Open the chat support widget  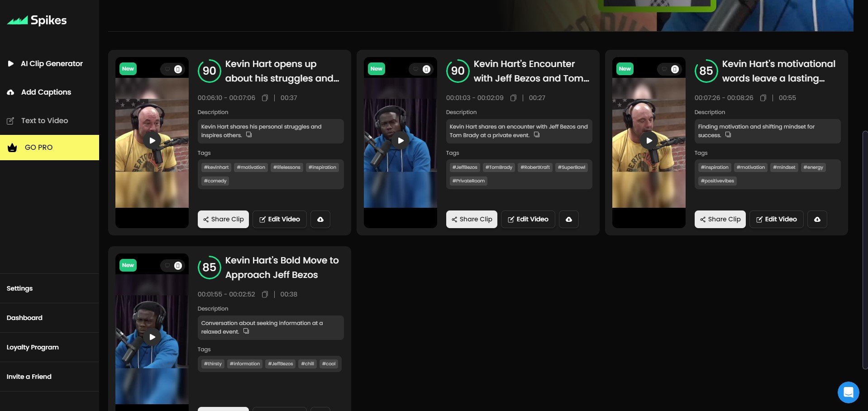[x=848, y=392]
